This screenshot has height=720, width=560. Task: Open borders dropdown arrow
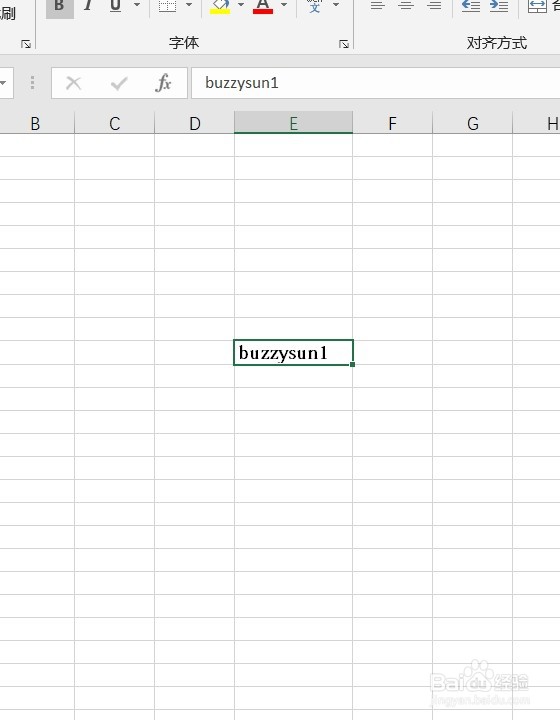click(x=189, y=5)
